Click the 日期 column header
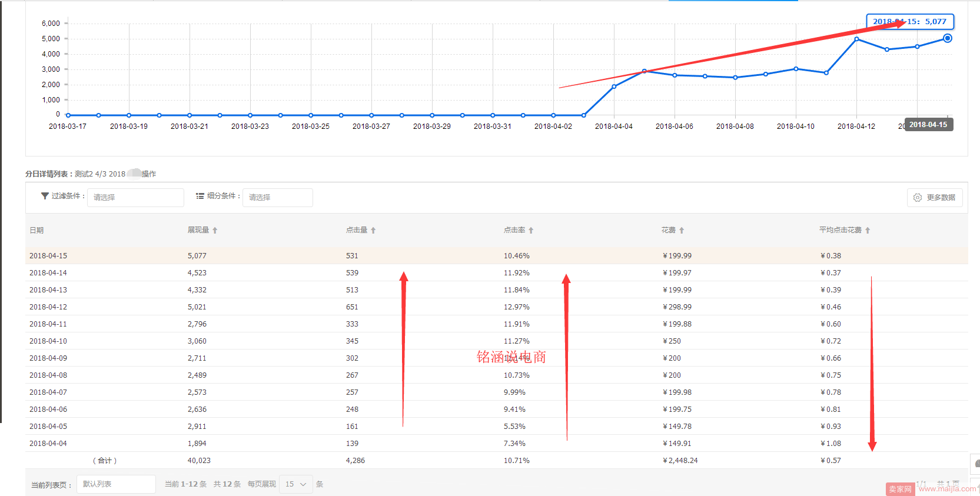The image size is (980, 496). click(x=36, y=231)
